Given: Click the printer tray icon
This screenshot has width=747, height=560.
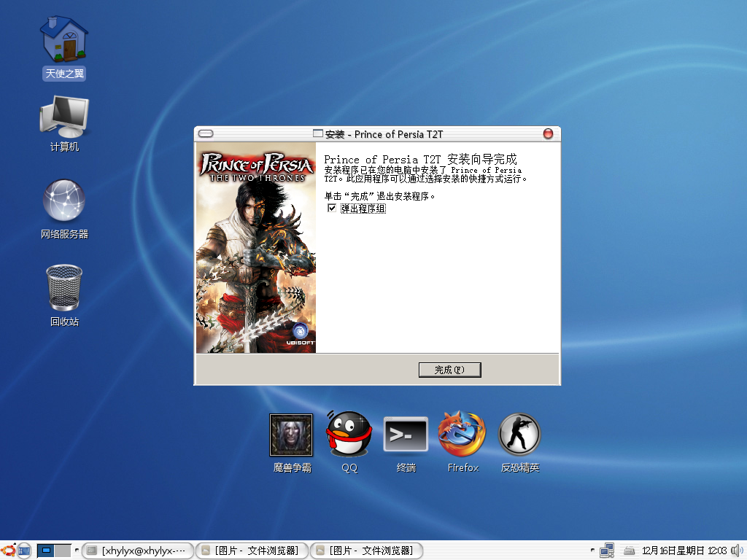Looking at the screenshot, I should click(630, 551).
